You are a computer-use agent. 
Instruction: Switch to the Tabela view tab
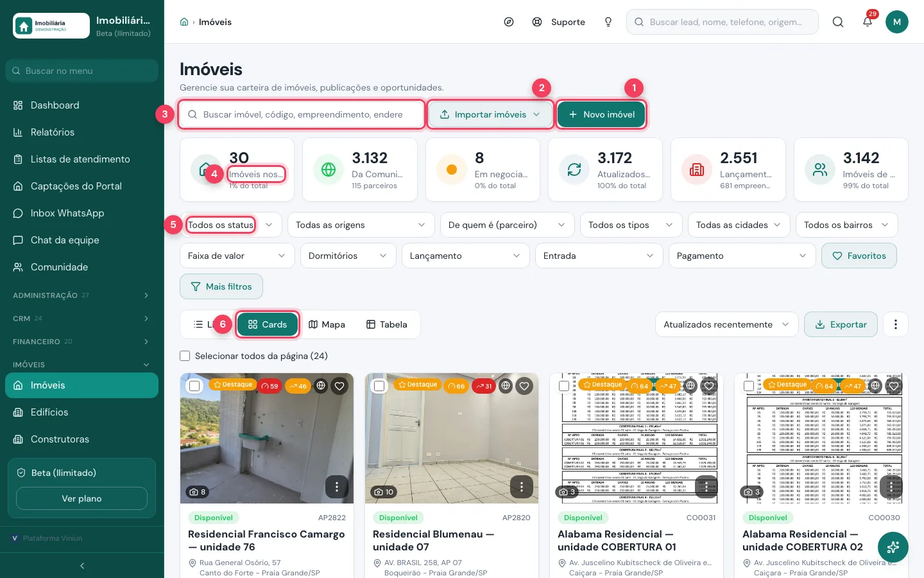(387, 324)
